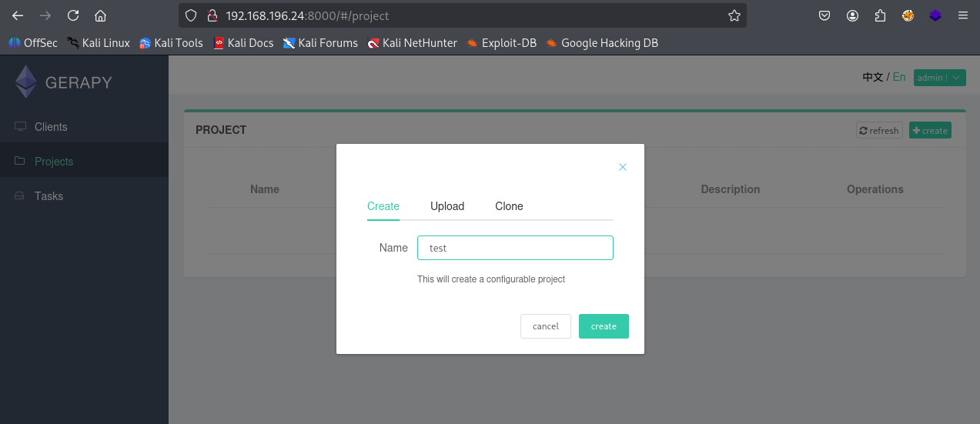
Task: Open the Firefox hamburger menu
Action: tap(962, 15)
